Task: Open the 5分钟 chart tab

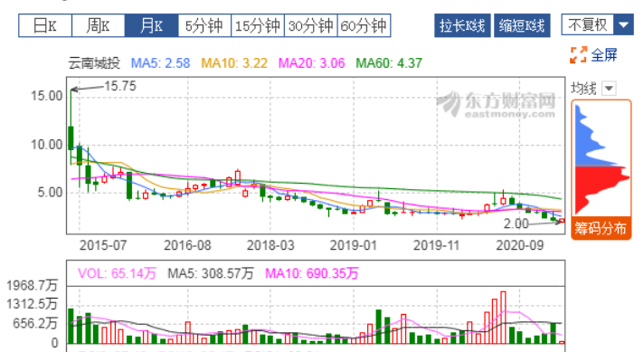Action: coord(204,25)
